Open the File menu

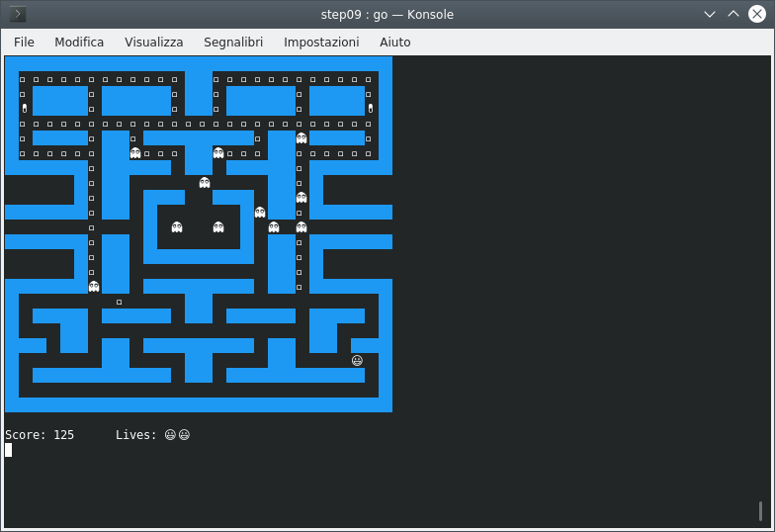tap(24, 42)
